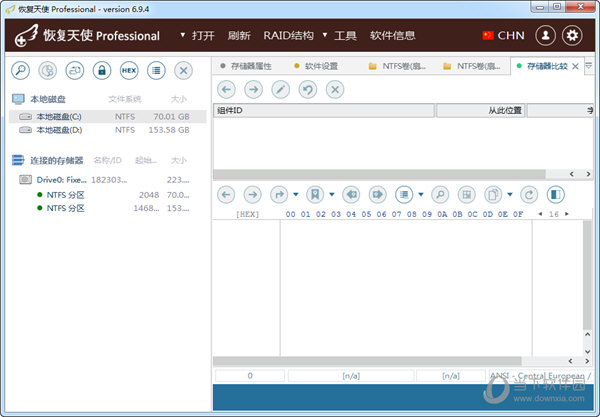Click back arrow above the 组件ID table

226,90
